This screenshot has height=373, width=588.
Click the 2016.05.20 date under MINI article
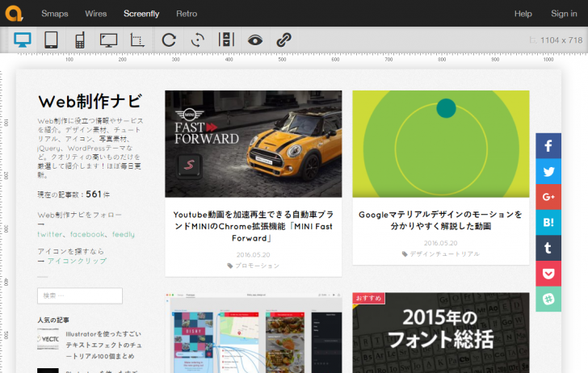pyautogui.click(x=253, y=255)
